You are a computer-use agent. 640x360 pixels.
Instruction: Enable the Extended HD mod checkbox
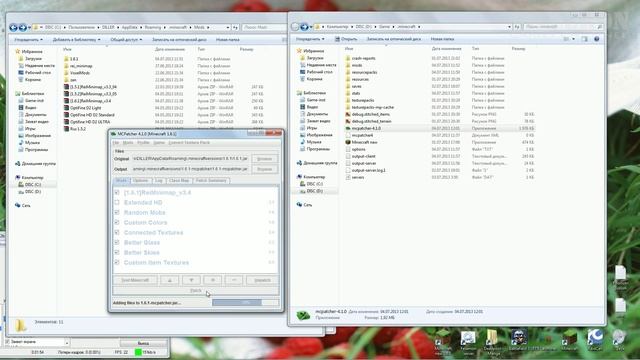coord(117,202)
